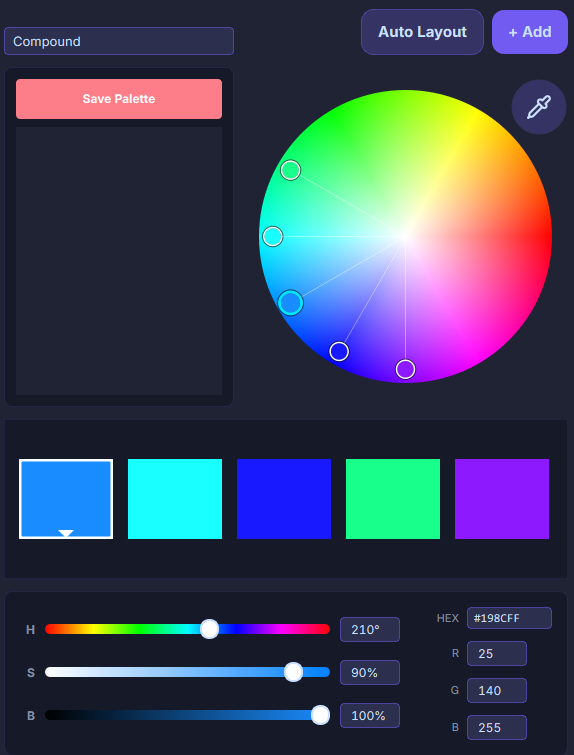The width and height of the screenshot is (574, 755).
Task: Click the H label beside the hue slider
Action: click(30, 630)
